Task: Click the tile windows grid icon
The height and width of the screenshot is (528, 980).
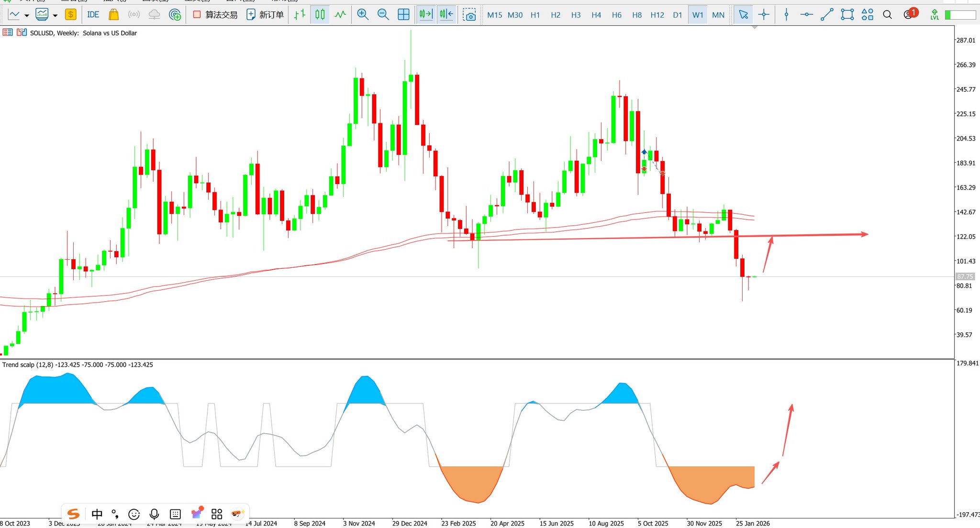Action: point(403,15)
